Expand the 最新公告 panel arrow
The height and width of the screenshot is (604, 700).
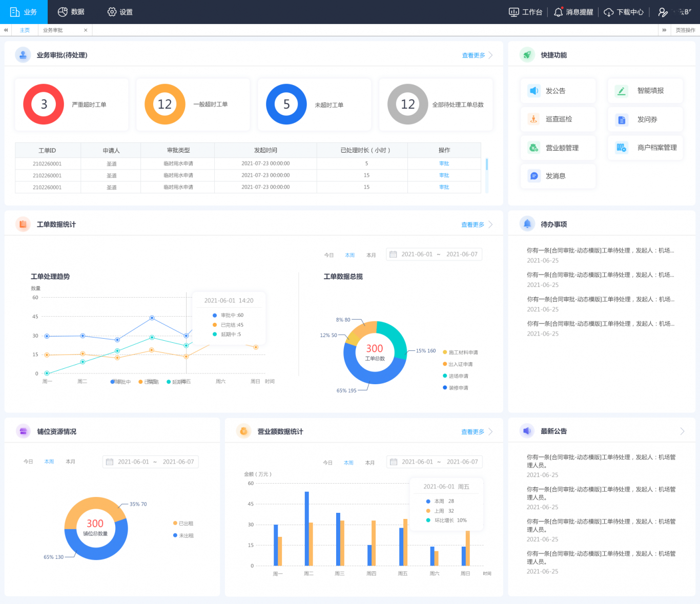pyautogui.click(x=683, y=431)
